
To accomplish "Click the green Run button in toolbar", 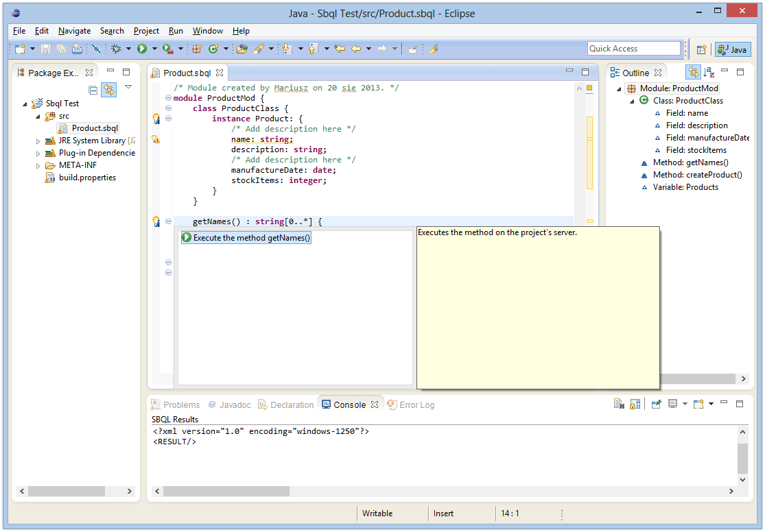I will (x=142, y=49).
